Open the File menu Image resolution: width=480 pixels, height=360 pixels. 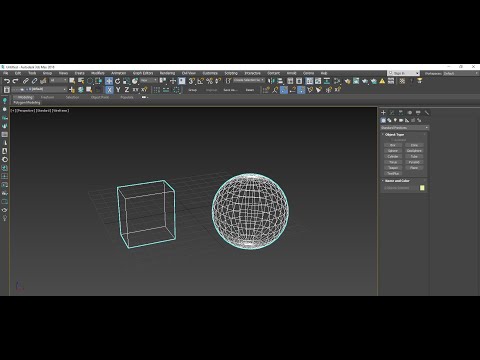tap(6, 73)
